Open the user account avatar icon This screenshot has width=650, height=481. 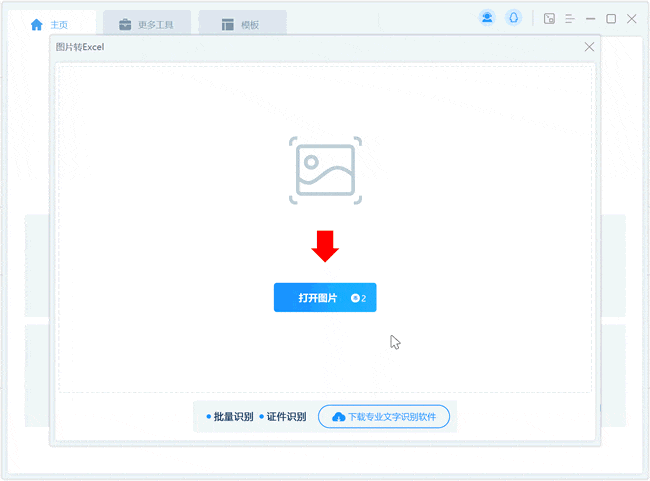pos(487,18)
